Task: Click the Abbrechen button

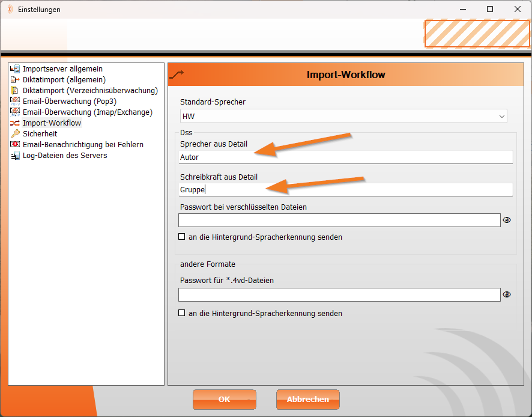Action: [x=308, y=400]
